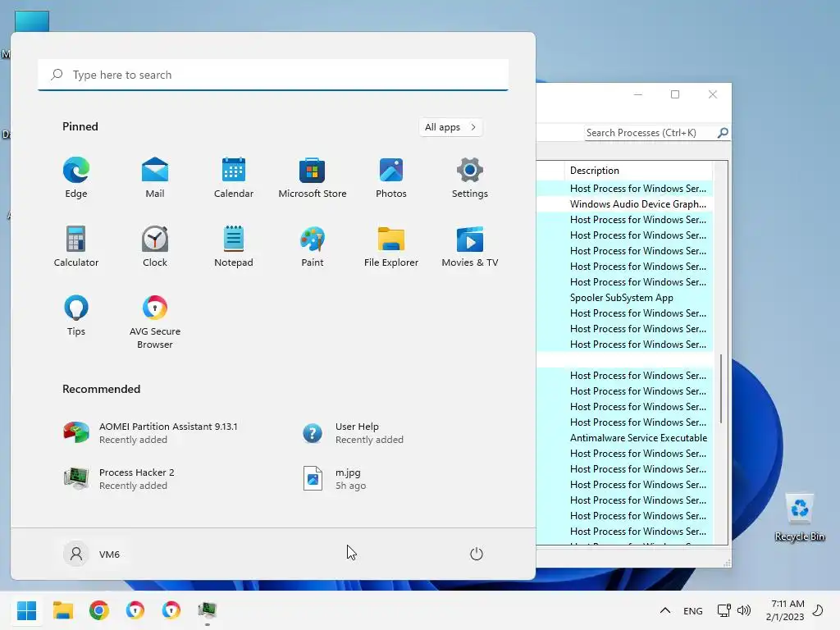Open the Tips app
840x630 pixels.
(76, 315)
